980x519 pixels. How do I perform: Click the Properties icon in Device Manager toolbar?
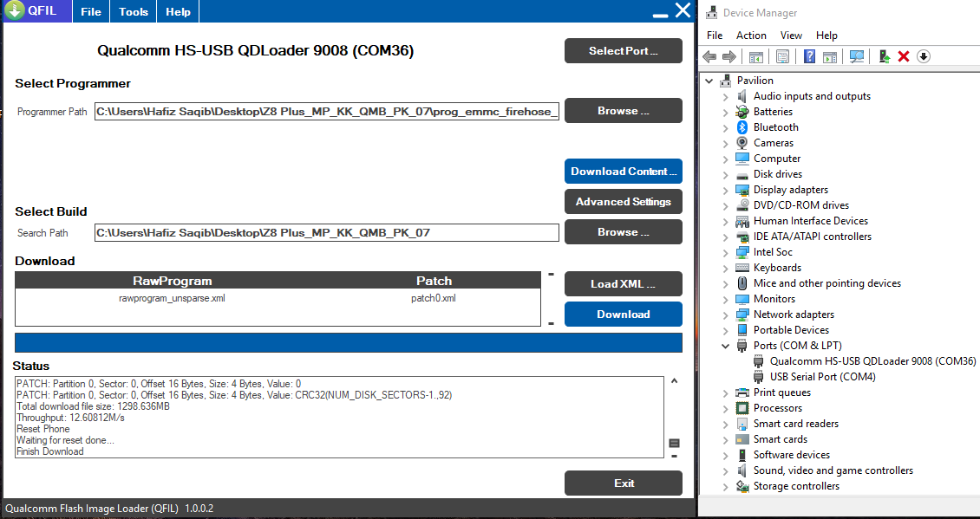pos(782,57)
